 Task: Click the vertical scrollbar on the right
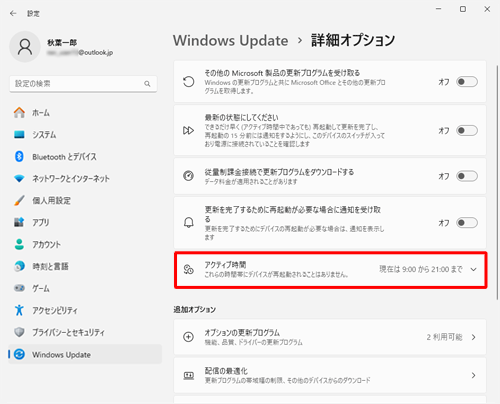point(497,182)
